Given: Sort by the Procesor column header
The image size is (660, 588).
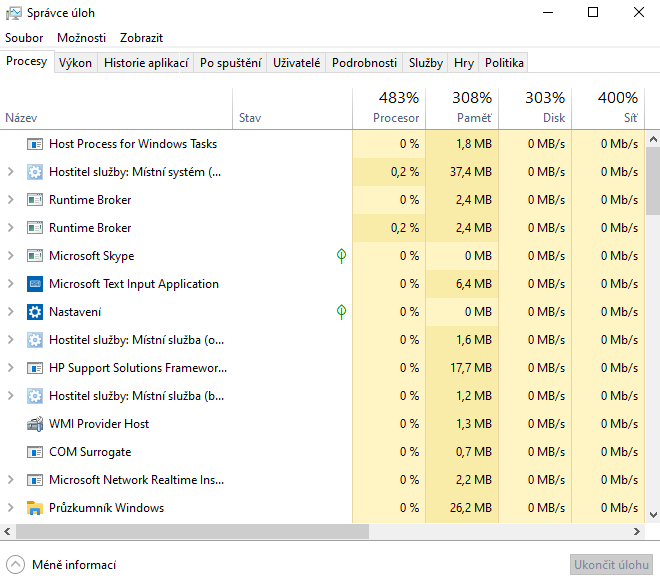Looking at the screenshot, I should click(x=389, y=109).
